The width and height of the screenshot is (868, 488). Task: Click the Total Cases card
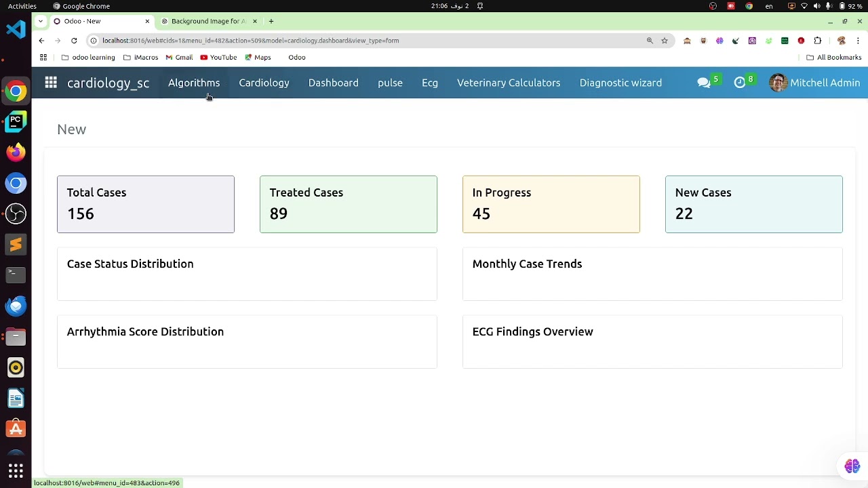[146, 204]
